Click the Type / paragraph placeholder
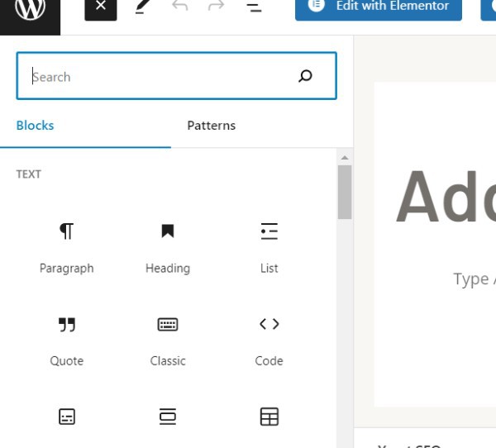 475,279
